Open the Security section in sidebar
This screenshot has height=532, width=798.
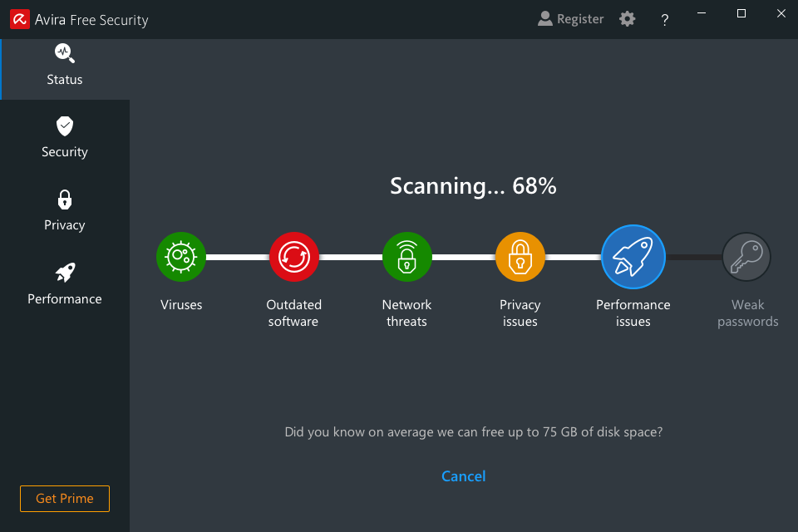point(65,138)
